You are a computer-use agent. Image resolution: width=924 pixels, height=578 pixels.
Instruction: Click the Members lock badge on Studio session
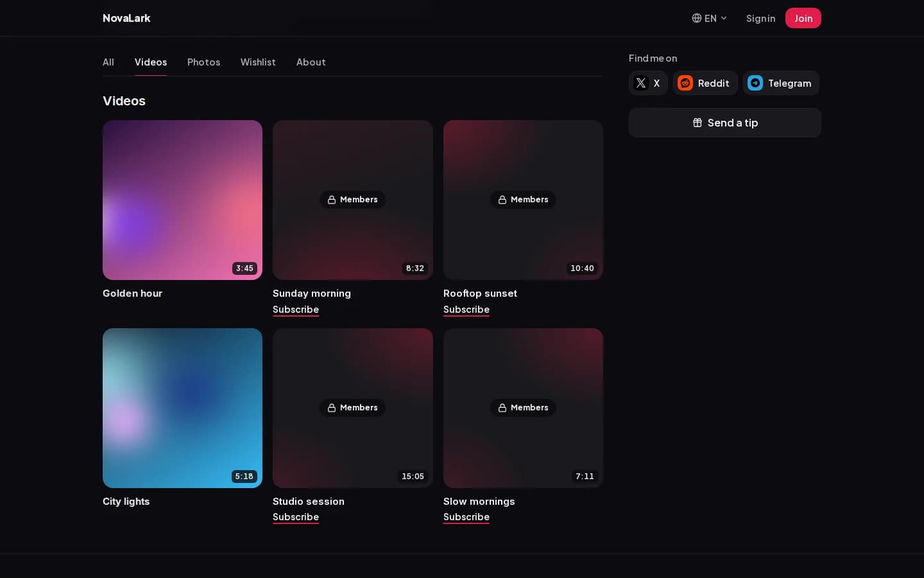353,408
